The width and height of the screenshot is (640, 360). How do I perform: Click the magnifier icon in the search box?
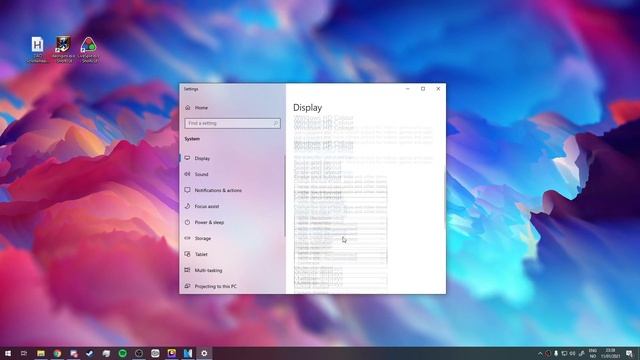click(276, 123)
